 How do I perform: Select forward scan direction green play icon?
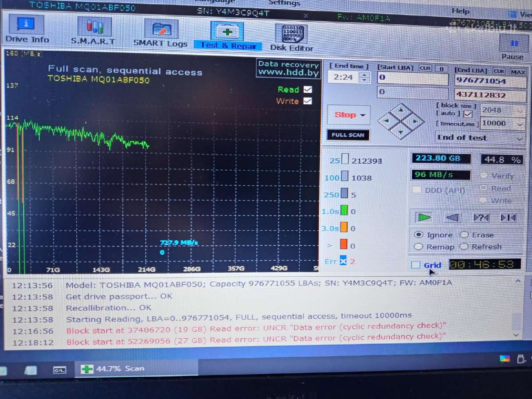424,217
